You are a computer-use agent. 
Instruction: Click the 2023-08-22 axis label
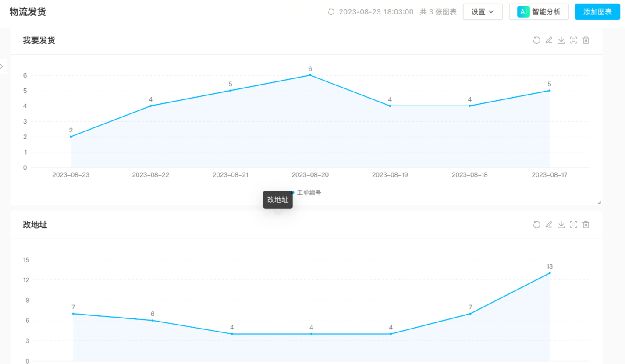click(x=151, y=175)
